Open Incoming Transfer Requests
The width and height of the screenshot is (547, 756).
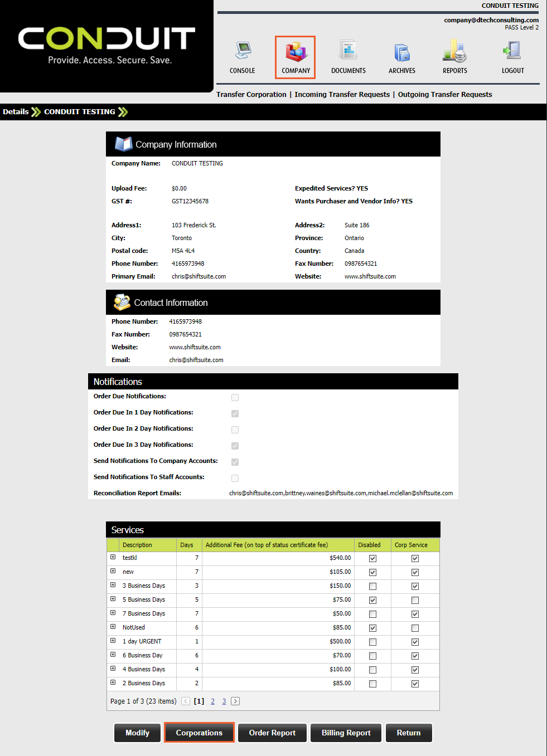[x=342, y=95]
